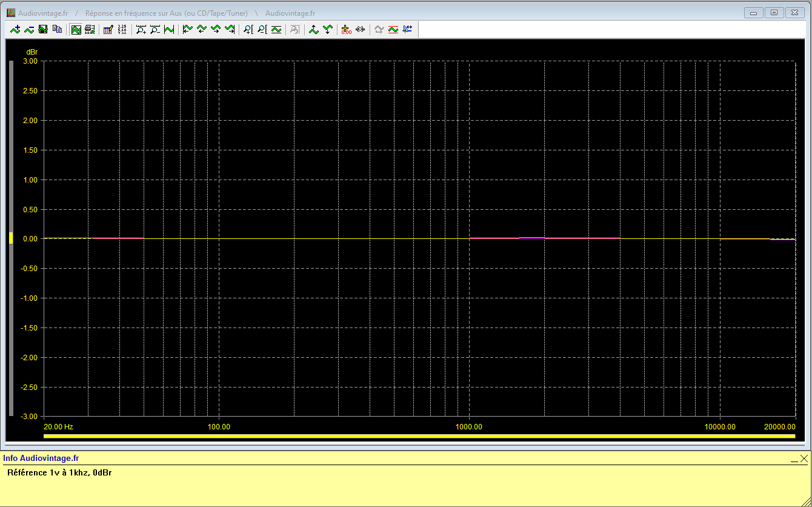
Task: Click the scroll curve left arrow icon
Action: [x=202, y=29]
